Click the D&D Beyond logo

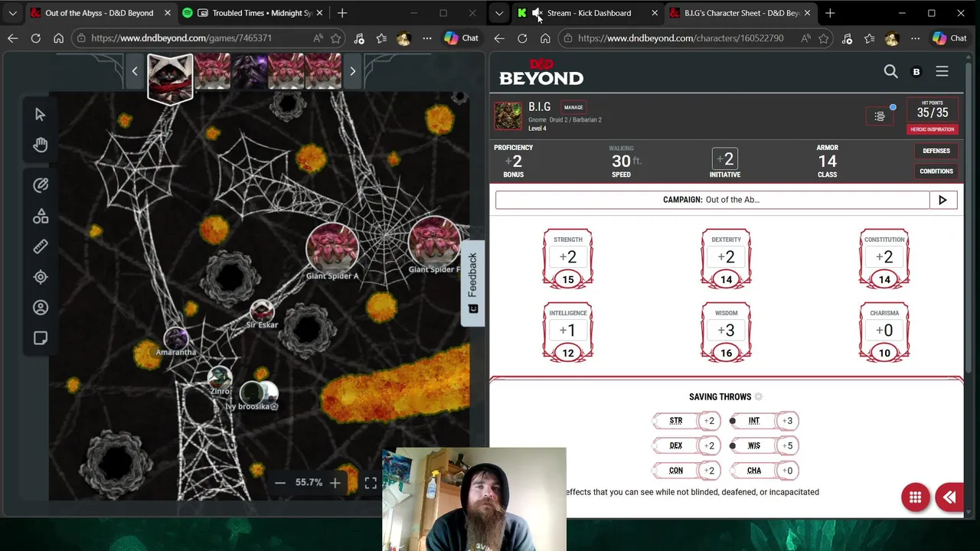coord(541,72)
